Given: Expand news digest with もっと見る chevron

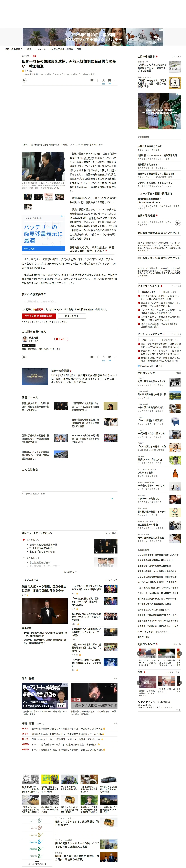Looking at the screenshot, I should (70, 572).
